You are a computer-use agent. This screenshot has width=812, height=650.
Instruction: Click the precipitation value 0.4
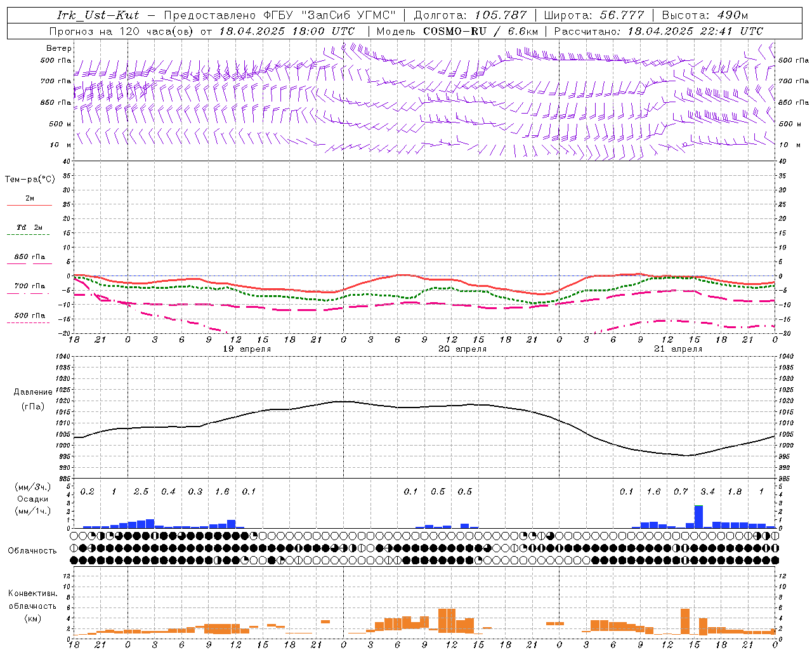(168, 491)
